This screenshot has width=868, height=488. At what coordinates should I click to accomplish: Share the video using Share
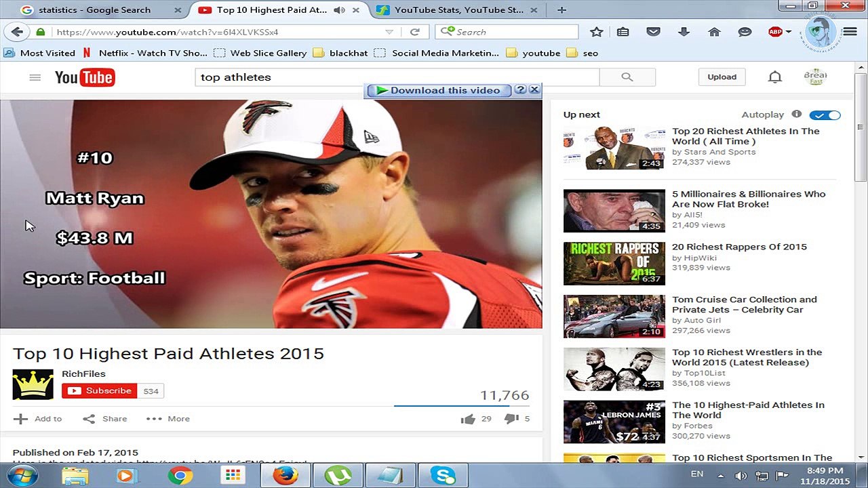pos(105,419)
